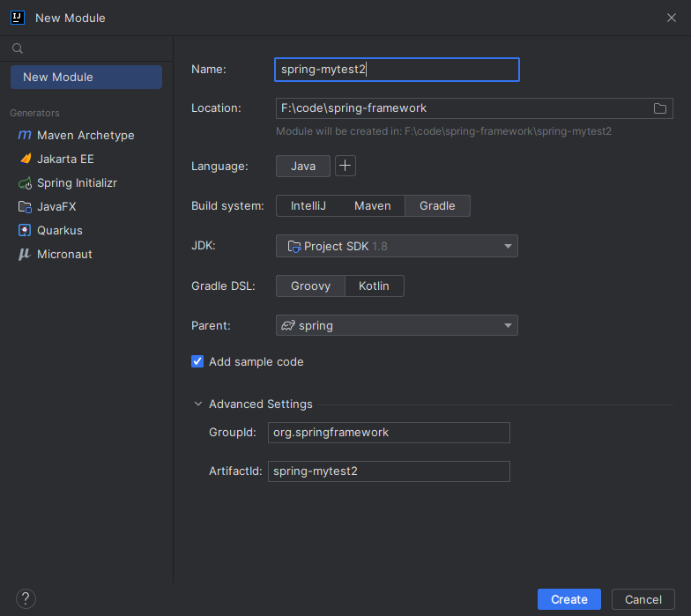Toggle the Add sample code checkbox
This screenshot has height=616, width=691.
pyautogui.click(x=197, y=361)
